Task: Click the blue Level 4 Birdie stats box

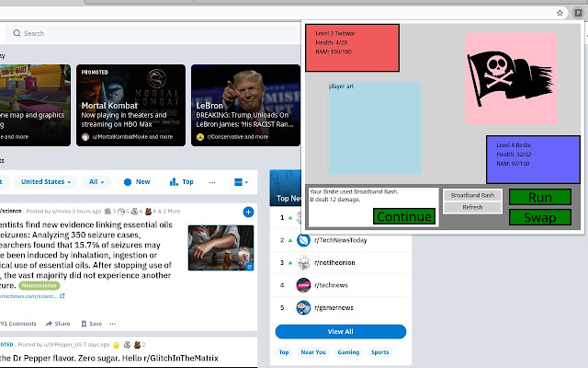Action: pyautogui.click(x=533, y=159)
